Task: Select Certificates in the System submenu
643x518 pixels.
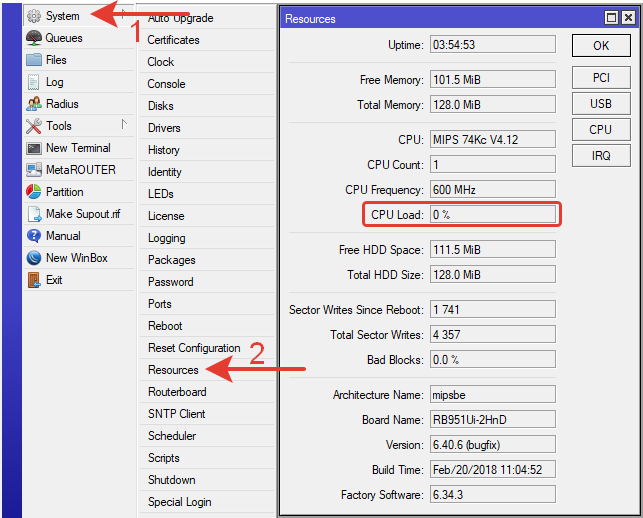Action: pyautogui.click(x=207, y=40)
